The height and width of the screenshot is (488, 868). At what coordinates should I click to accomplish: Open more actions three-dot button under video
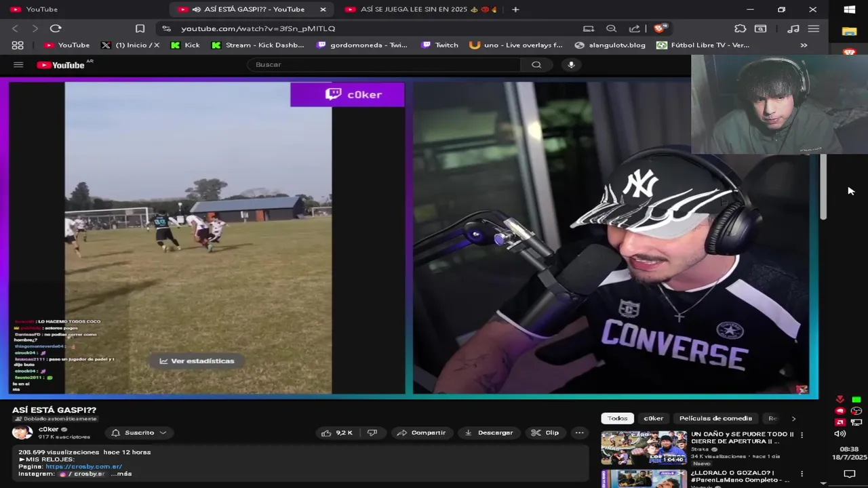point(579,432)
